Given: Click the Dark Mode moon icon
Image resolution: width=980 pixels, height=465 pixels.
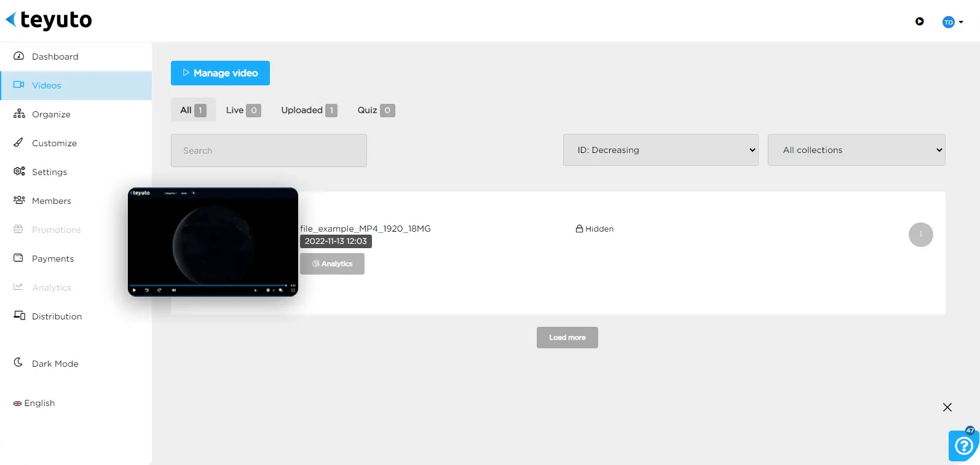Looking at the screenshot, I should click(x=18, y=362).
